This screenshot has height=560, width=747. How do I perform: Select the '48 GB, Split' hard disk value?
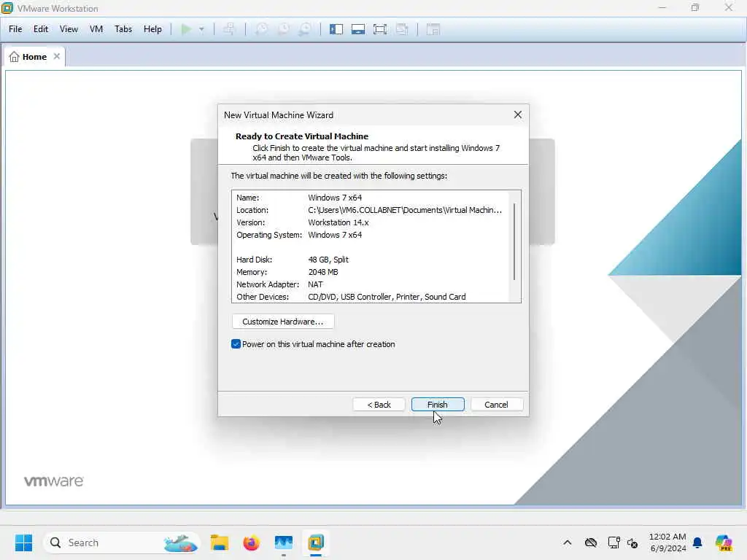coord(328,260)
